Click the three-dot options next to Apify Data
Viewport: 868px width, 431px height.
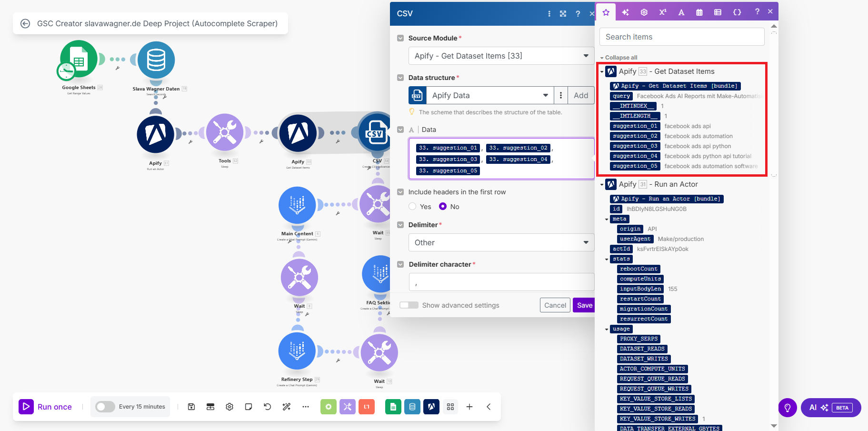coord(561,95)
